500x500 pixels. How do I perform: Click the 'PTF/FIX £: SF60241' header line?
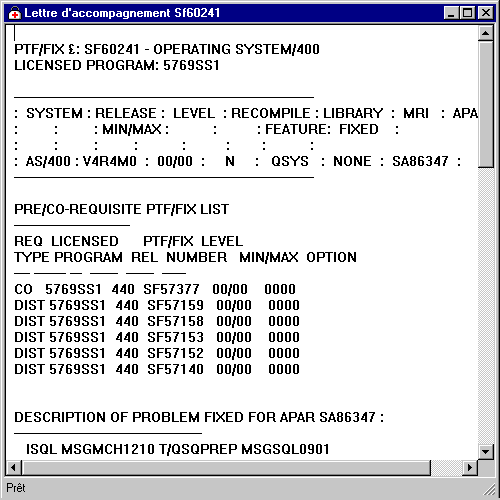point(167,49)
